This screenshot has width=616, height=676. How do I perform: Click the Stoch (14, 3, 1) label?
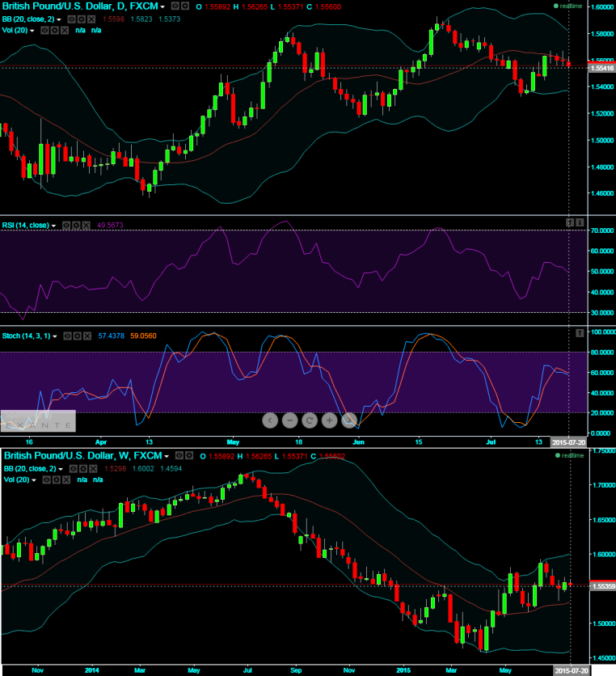tap(27, 336)
